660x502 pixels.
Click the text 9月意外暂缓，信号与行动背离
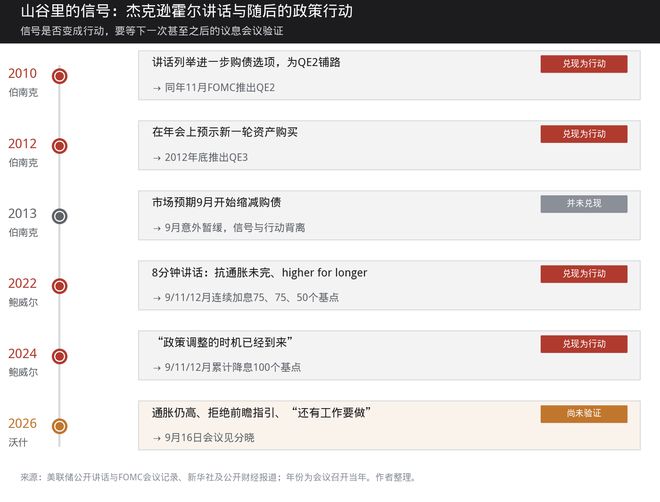pyautogui.click(x=235, y=228)
